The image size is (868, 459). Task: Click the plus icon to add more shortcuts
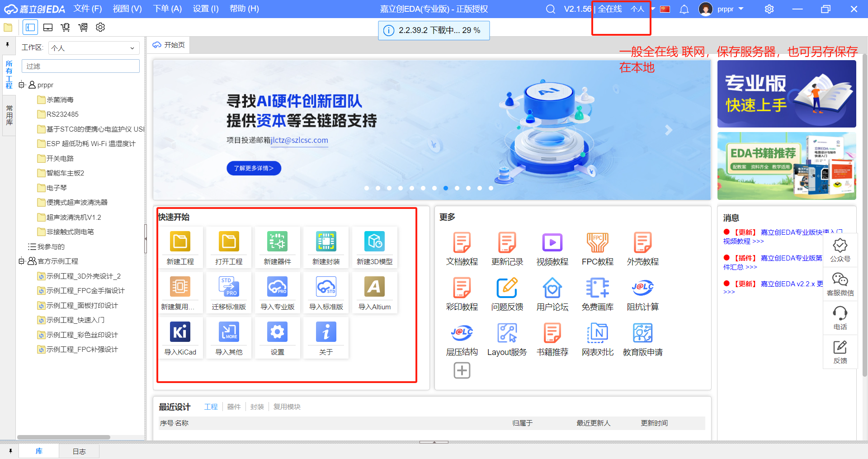(462, 370)
